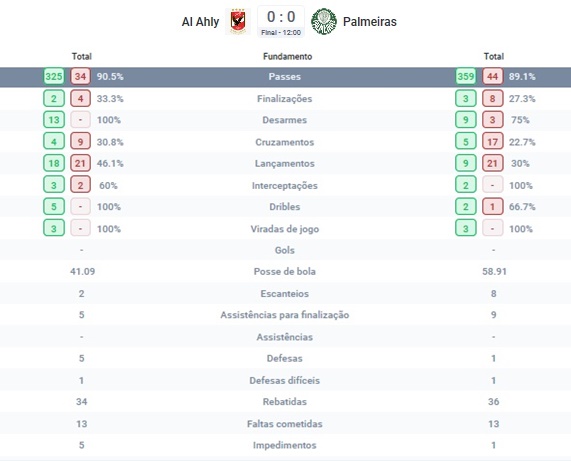Click Al Ahly's green 18 Lançamentos badge
This screenshot has height=461, width=571.
[54, 163]
